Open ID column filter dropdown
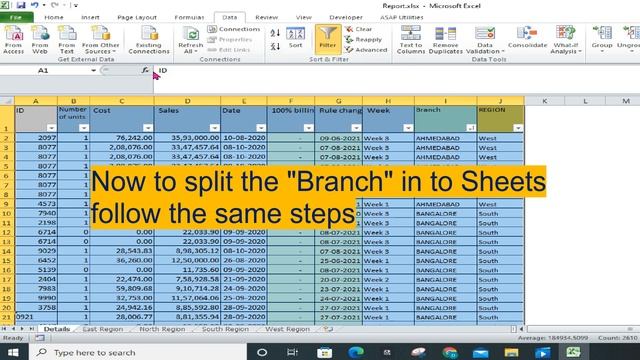 [x=51, y=128]
